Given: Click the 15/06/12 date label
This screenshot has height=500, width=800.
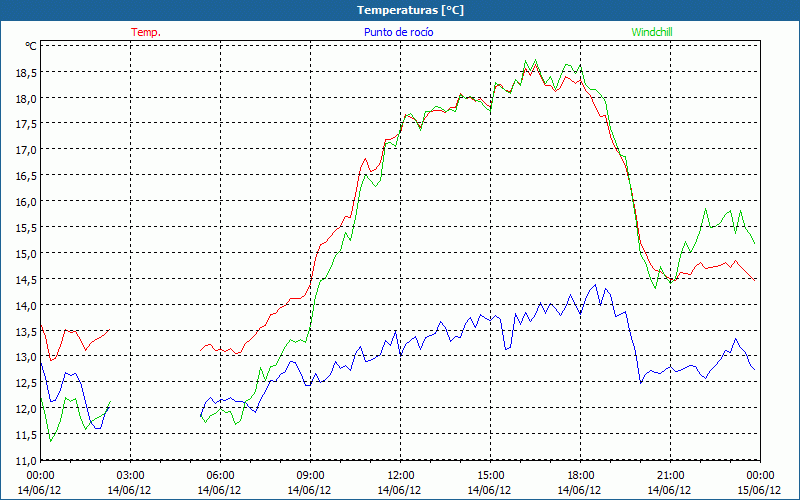Looking at the screenshot, I should [x=759, y=490].
